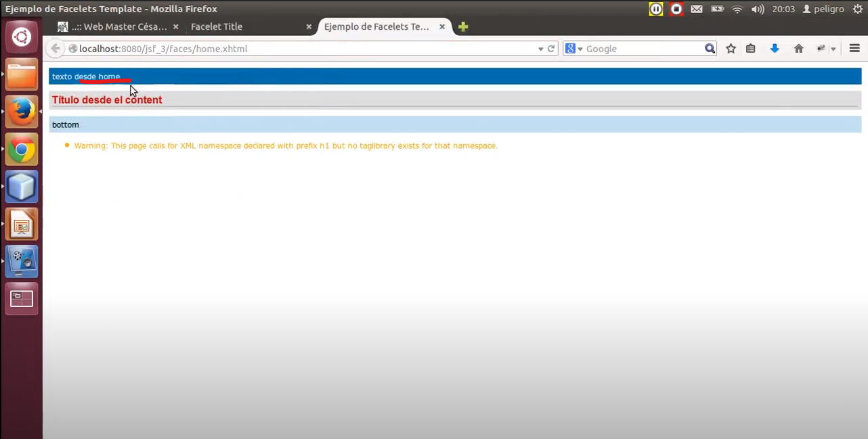Open the battery indicator
Screen dimensions: 868x439
(717, 9)
